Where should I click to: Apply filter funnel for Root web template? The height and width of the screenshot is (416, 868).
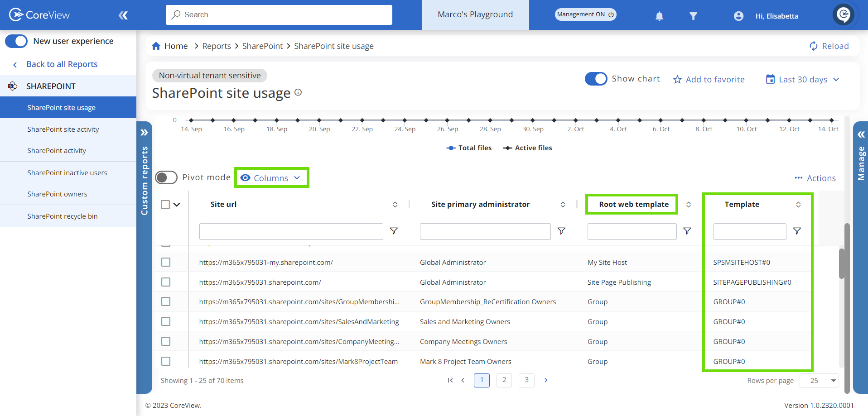(x=687, y=231)
